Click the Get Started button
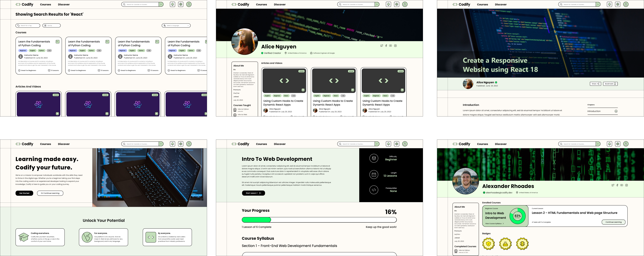Screen dimensions: 644x256 click(24, 193)
